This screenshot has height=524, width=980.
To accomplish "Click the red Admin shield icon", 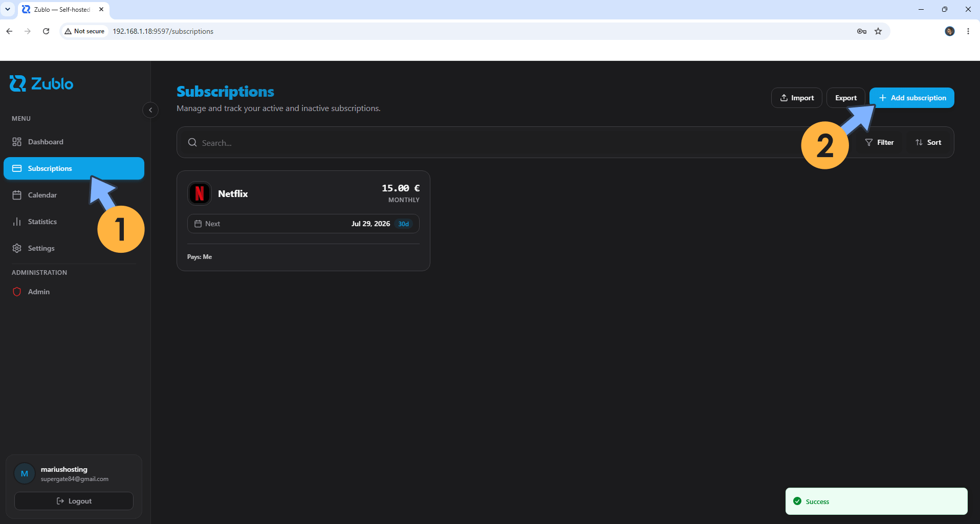I will [17, 292].
